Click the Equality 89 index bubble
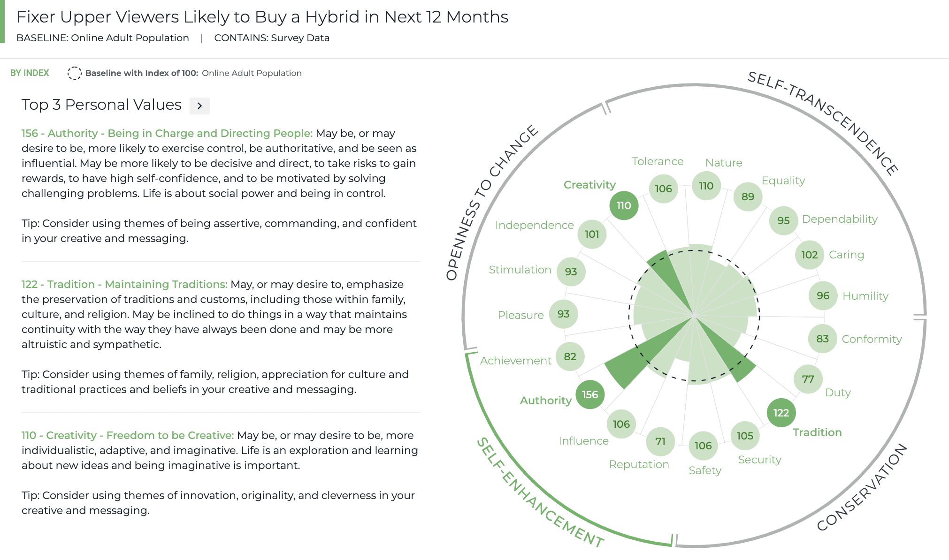This screenshot has height=560, width=949. (748, 197)
